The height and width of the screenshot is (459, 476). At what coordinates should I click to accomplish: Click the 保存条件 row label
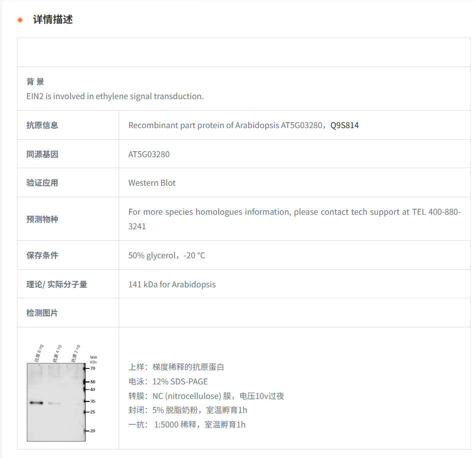(43, 255)
